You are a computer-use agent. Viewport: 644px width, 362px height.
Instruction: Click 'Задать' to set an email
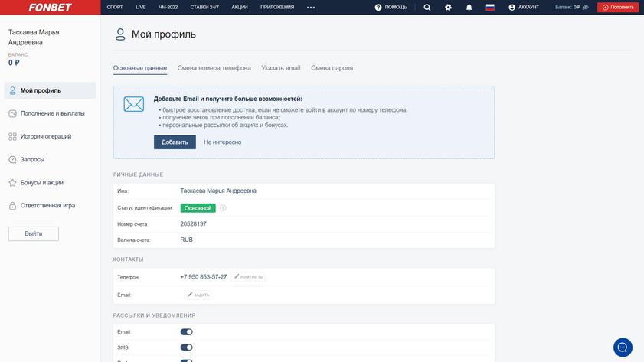[x=198, y=295]
